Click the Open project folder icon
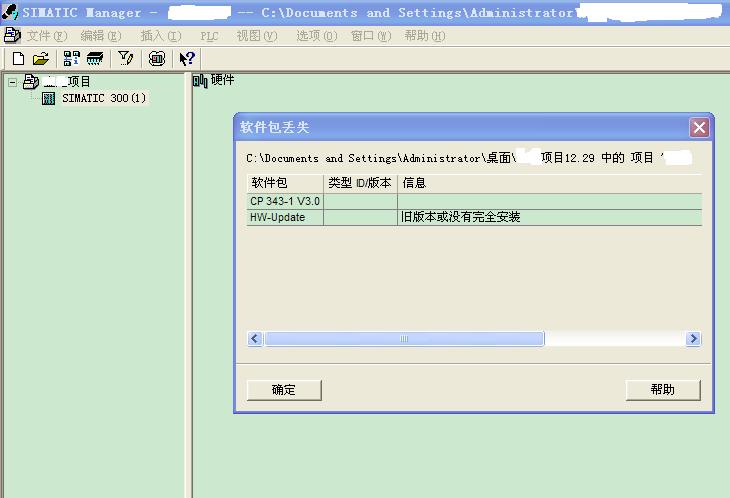730x498 pixels. (41, 59)
